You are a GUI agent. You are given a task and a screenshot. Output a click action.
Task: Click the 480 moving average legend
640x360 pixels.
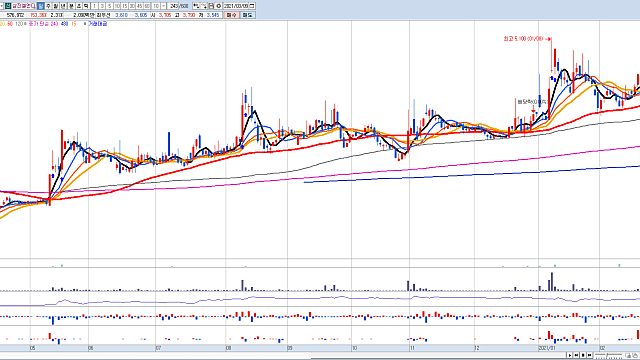[64, 24]
